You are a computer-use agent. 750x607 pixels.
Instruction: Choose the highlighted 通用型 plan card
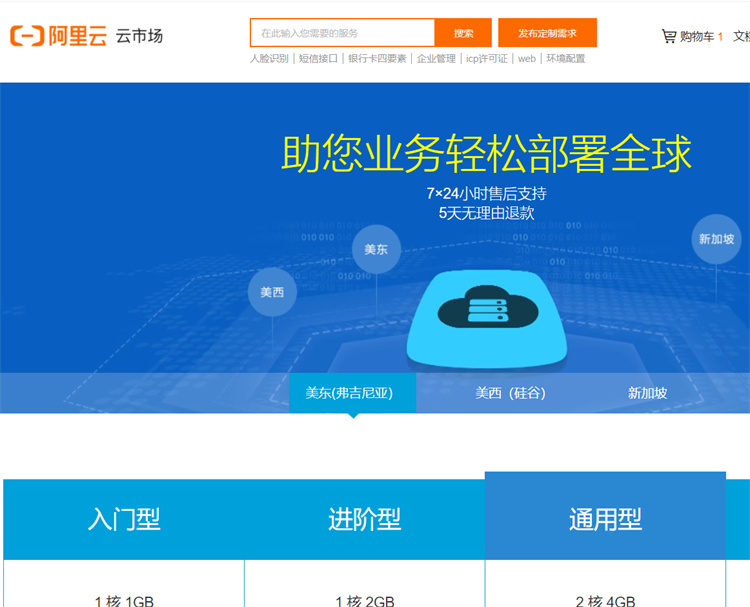[x=605, y=519]
